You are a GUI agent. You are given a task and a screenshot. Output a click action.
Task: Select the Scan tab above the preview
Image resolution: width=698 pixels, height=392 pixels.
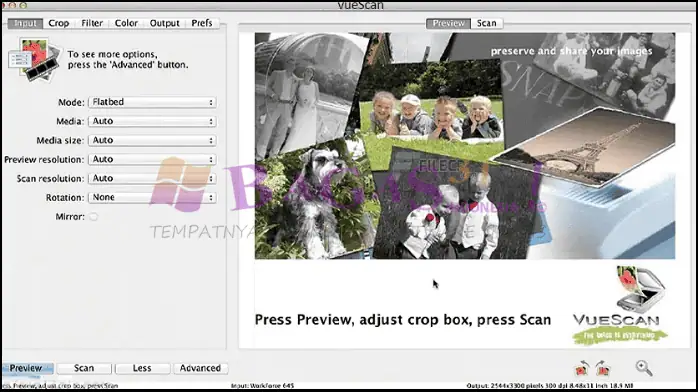(487, 23)
